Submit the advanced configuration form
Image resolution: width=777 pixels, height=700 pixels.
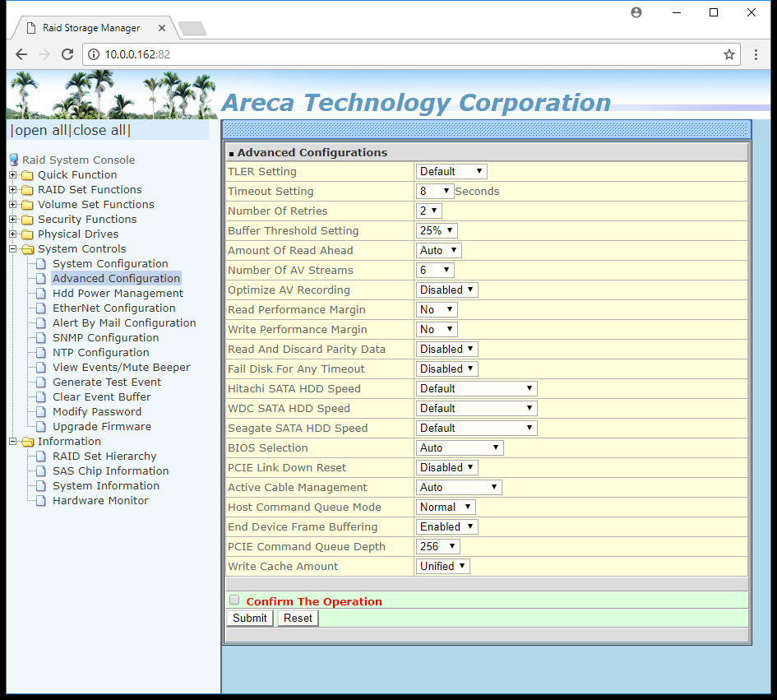[250, 619]
